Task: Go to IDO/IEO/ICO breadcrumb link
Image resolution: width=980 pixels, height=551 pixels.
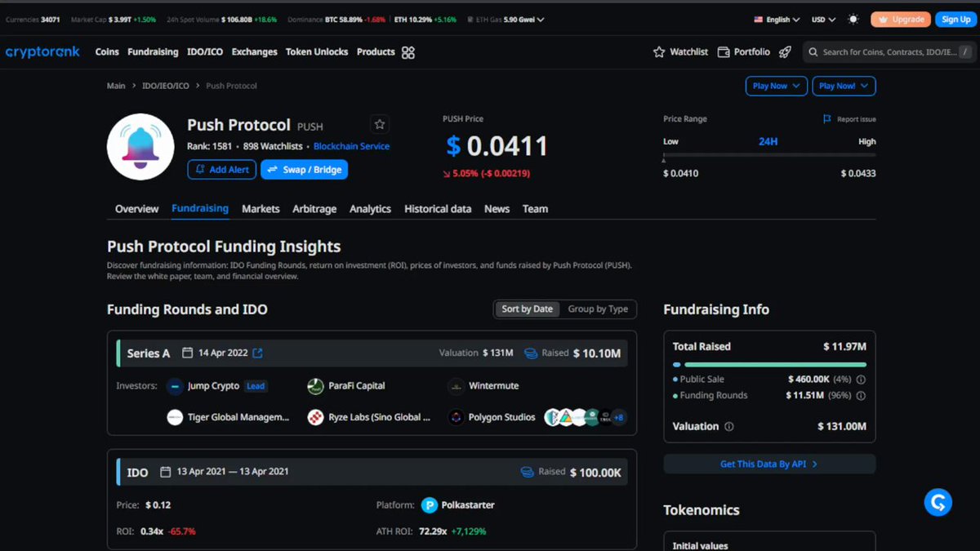Action: point(165,86)
